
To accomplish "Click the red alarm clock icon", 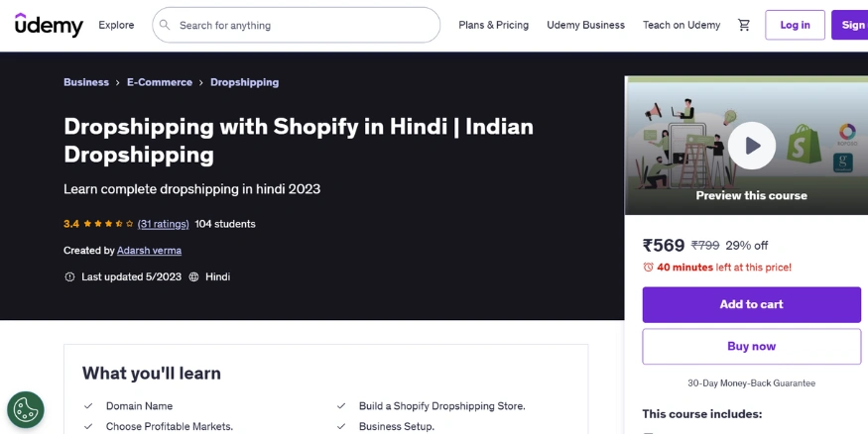I will pyautogui.click(x=648, y=268).
